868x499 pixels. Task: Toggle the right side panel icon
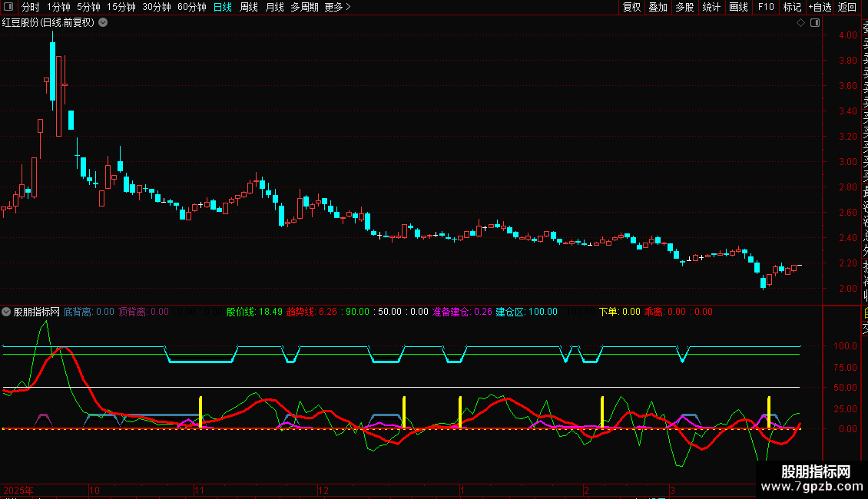pyautogui.click(x=815, y=23)
